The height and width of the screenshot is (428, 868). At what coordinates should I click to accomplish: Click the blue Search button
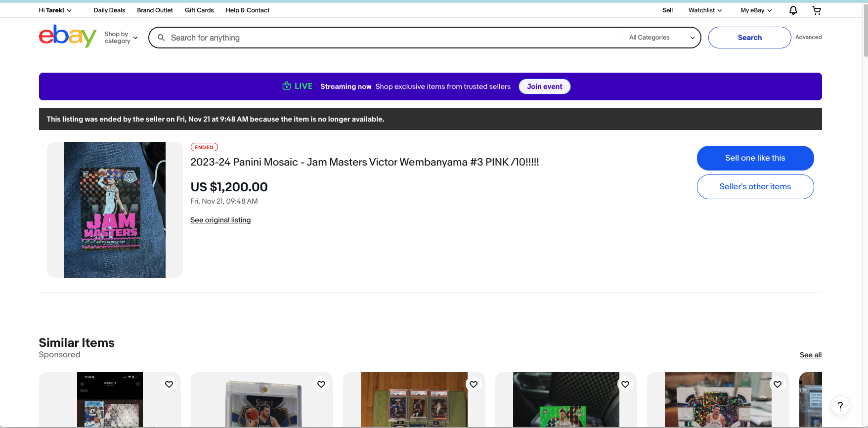tap(749, 38)
